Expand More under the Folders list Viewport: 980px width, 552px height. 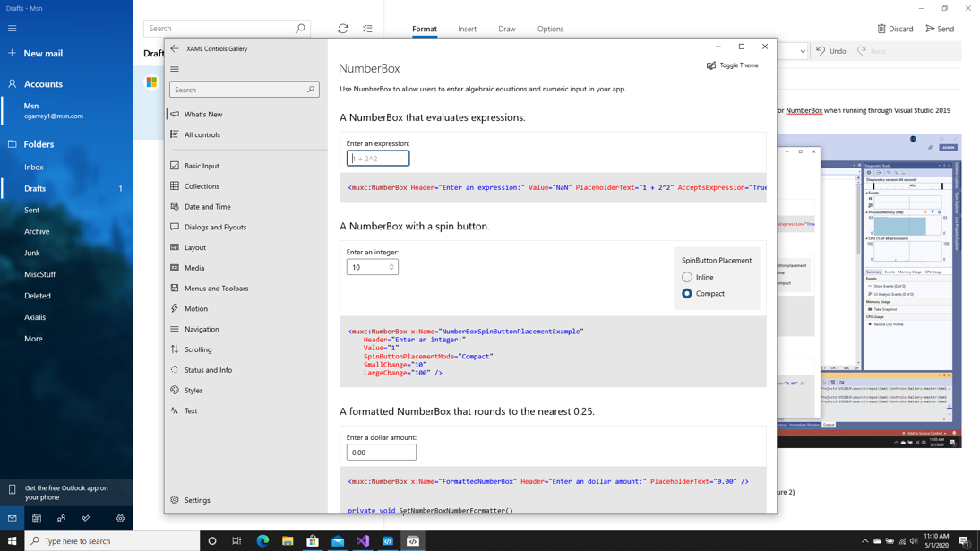click(32, 338)
